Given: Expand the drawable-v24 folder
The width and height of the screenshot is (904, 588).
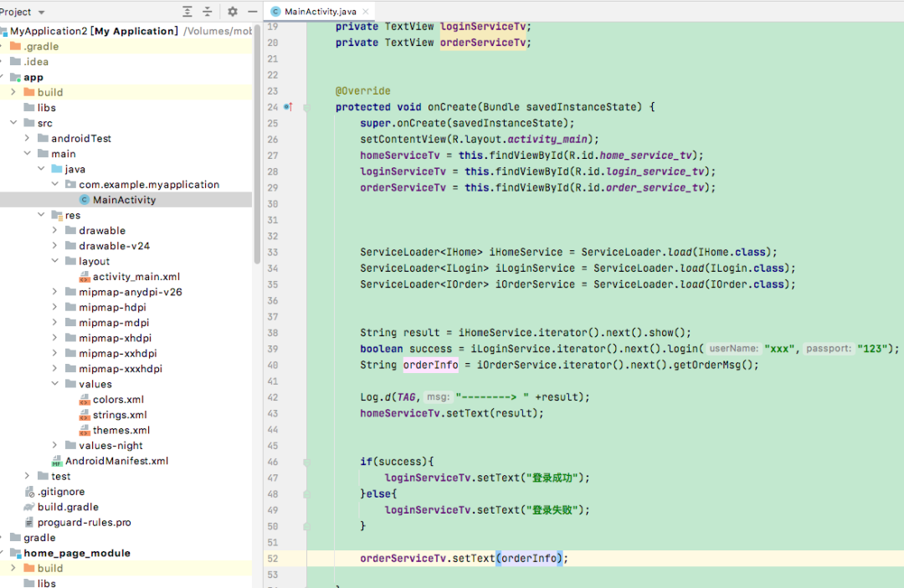Looking at the screenshot, I should 54,246.
